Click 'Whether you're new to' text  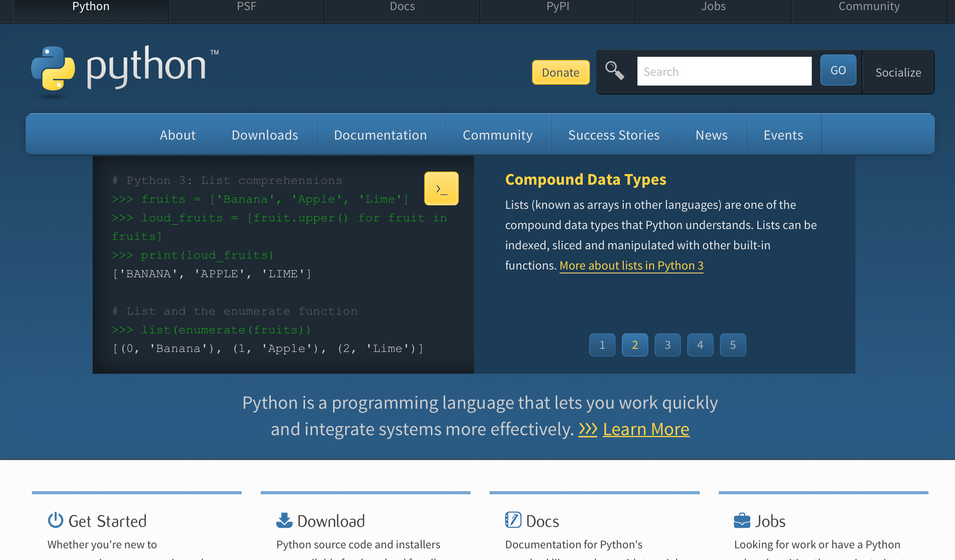click(x=102, y=544)
